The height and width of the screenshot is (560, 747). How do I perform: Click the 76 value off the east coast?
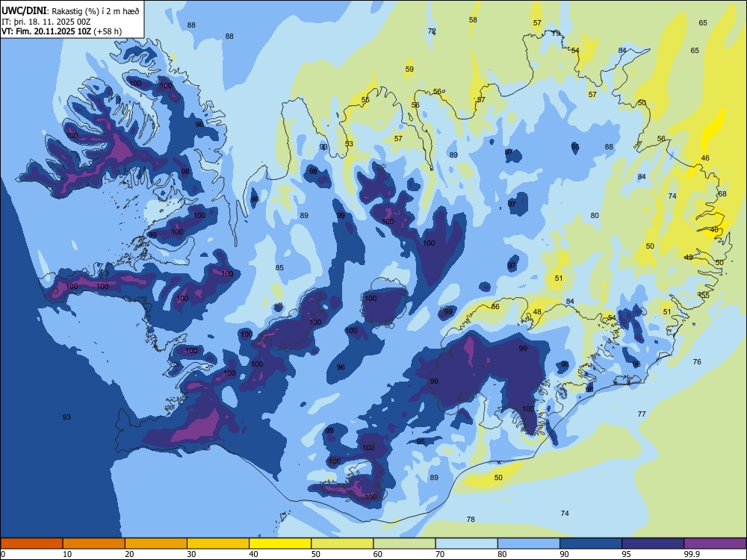(x=697, y=362)
